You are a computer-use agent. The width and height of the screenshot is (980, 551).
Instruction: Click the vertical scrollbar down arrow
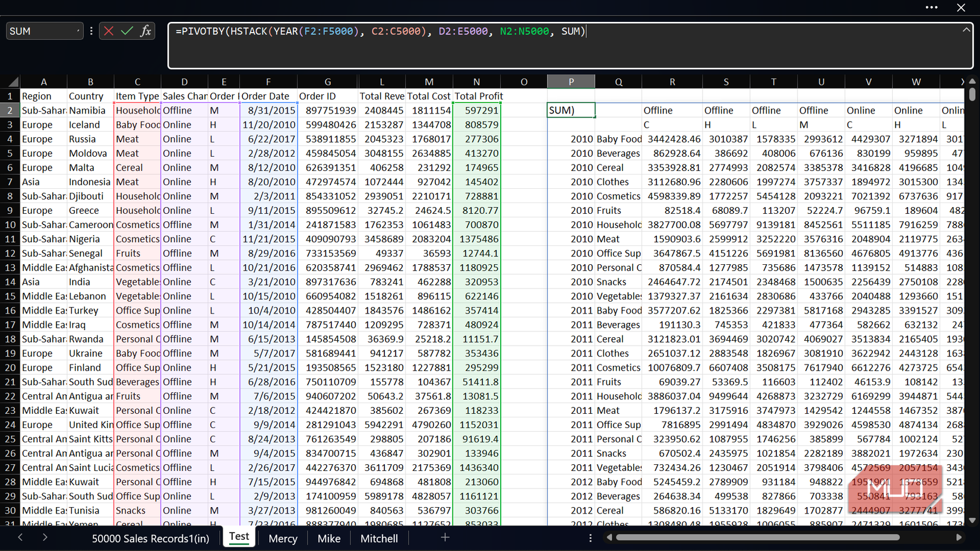972,520
